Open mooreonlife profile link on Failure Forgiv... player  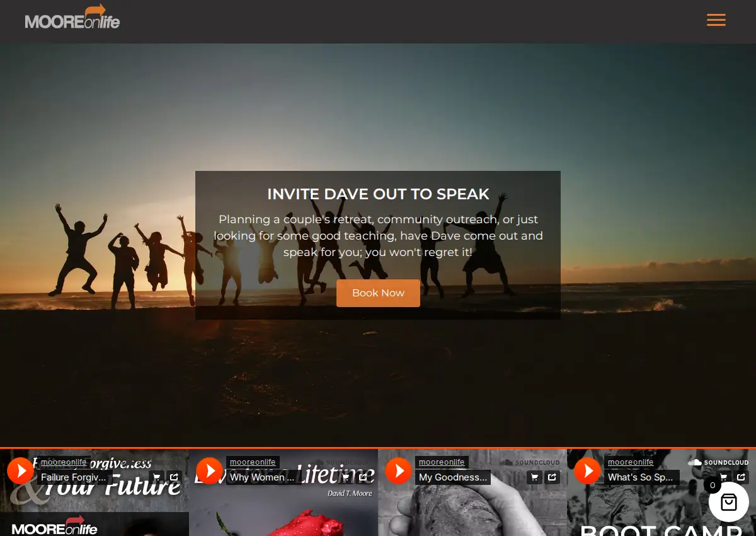64,462
